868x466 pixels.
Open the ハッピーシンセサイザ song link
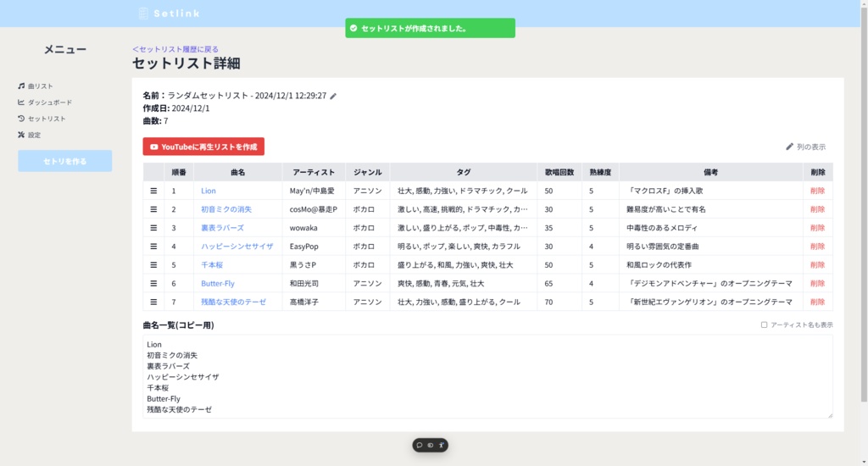click(x=237, y=247)
